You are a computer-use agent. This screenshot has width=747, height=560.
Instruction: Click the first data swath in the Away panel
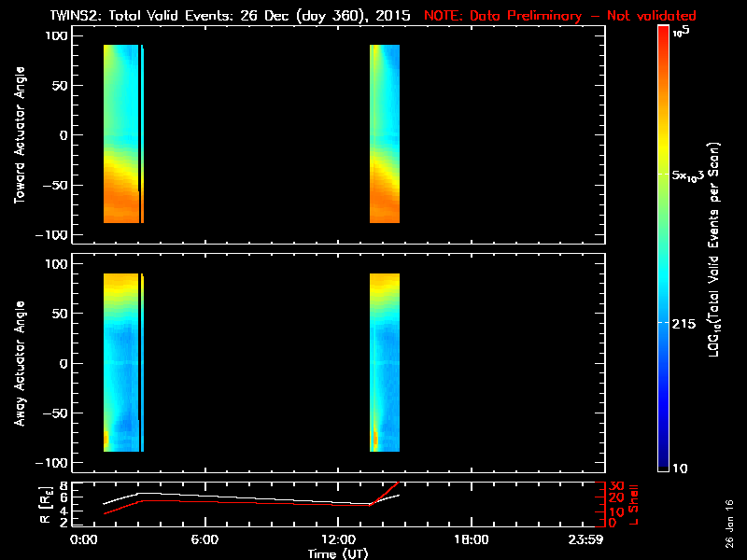tap(120, 362)
